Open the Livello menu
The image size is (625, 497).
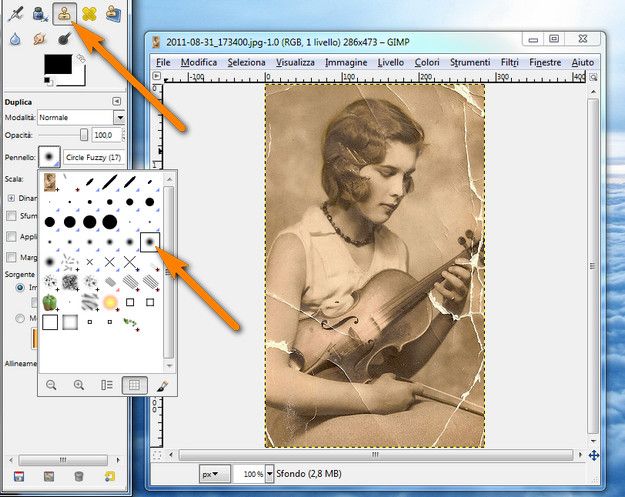click(391, 63)
